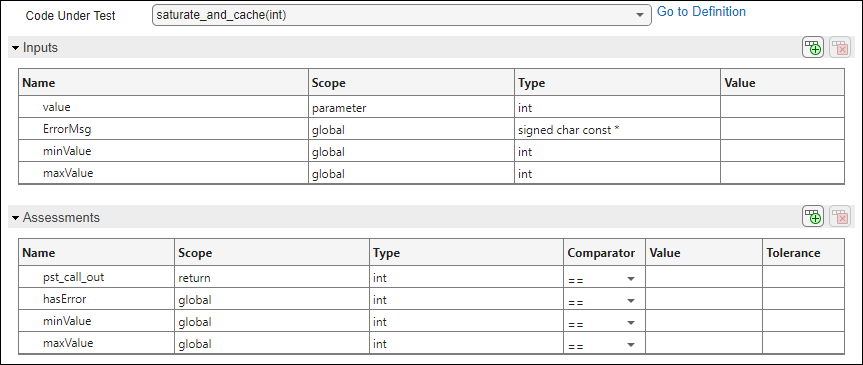Click Value cell for ErrorMsg input
The image size is (863, 365).
point(782,130)
